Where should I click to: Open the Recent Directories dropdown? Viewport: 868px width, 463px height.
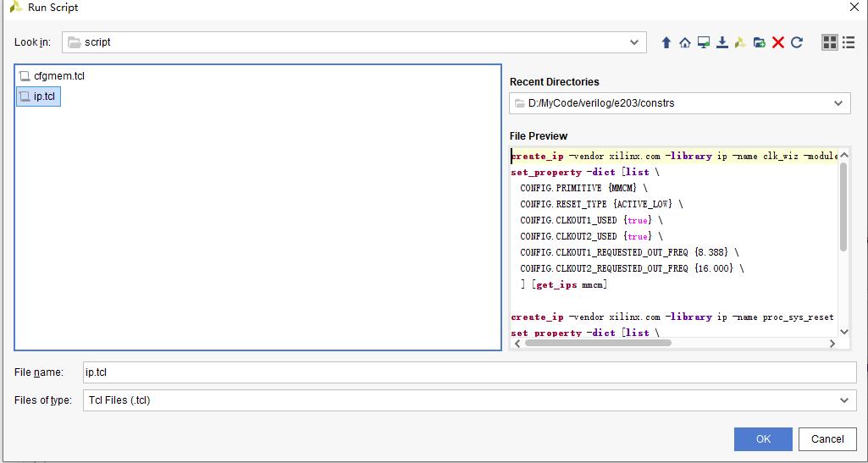click(838, 103)
